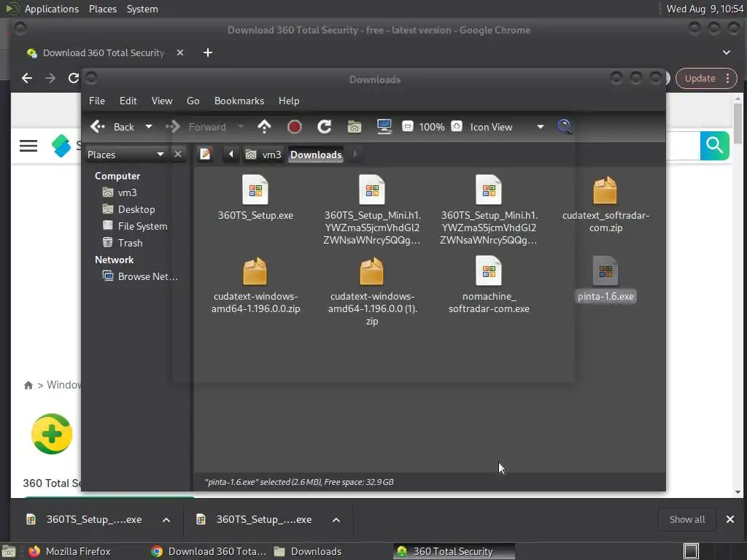Open the Go menu

coord(193,101)
